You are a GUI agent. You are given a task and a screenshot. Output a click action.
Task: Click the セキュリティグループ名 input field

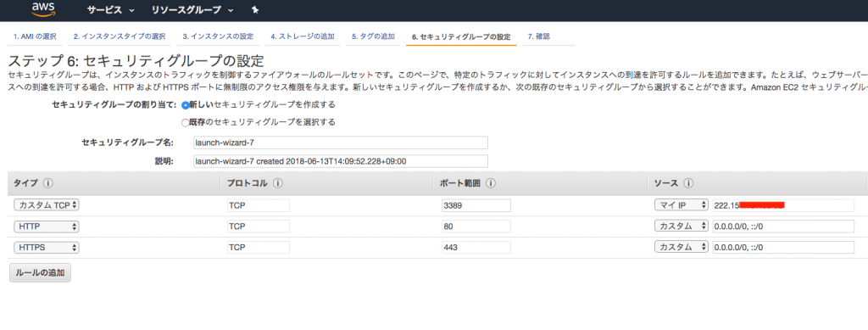point(341,143)
